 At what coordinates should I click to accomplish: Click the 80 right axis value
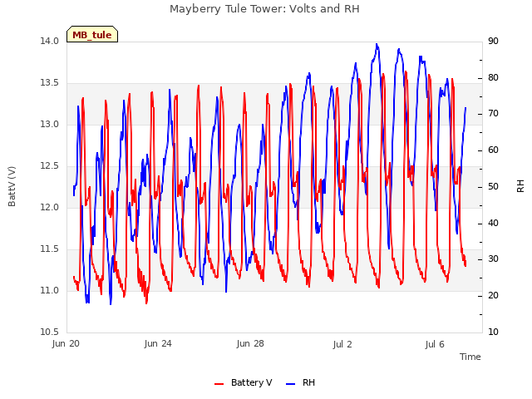[493, 77]
